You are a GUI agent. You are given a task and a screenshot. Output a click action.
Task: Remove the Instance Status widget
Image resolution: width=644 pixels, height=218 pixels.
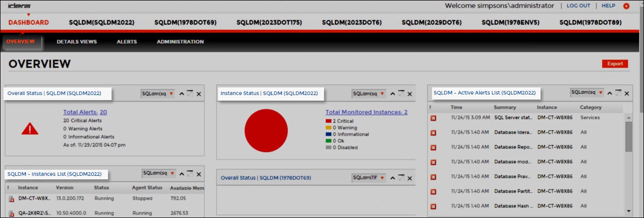410,94
